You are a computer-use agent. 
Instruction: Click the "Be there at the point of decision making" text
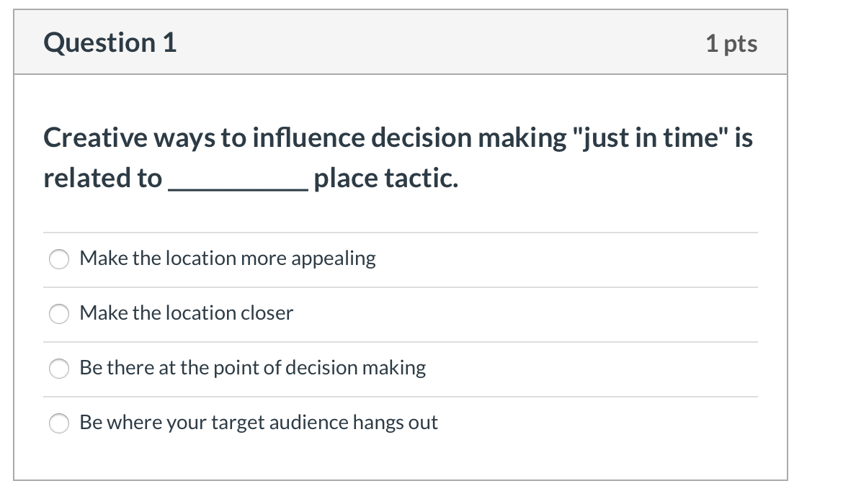tap(254, 367)
